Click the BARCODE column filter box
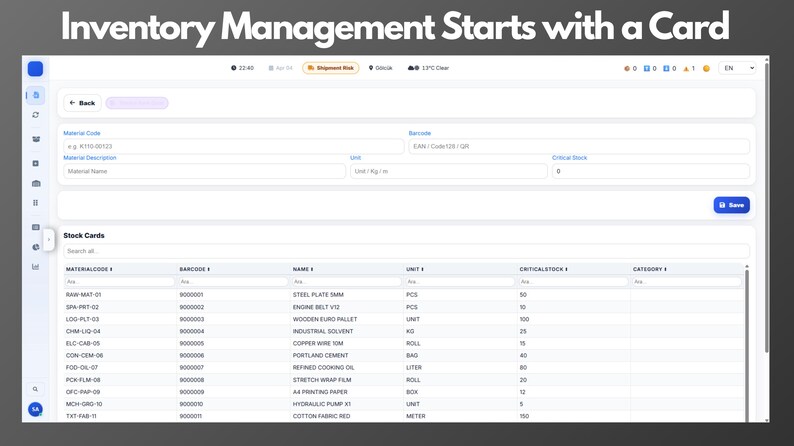794x446 pixels. (233, 281)
